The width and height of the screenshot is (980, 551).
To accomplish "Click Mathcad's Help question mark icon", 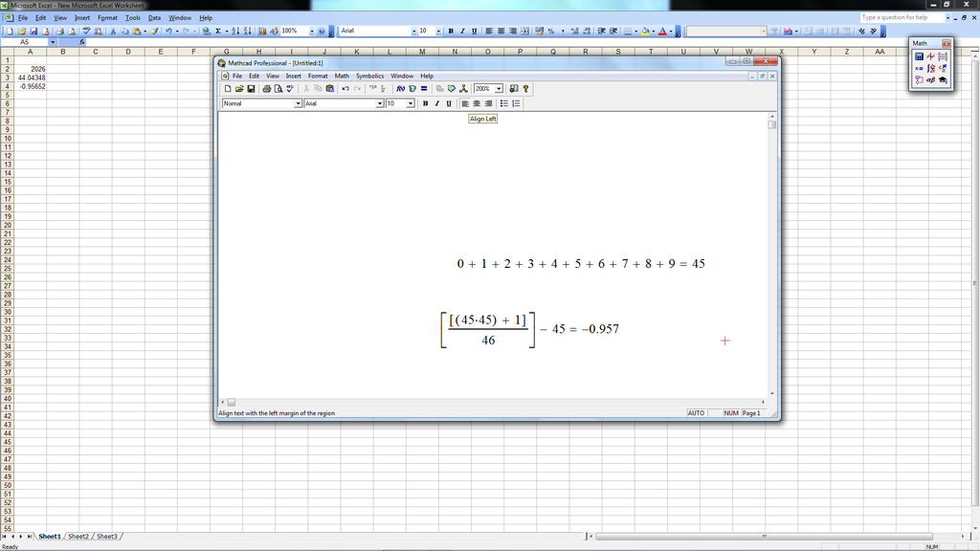I will pyautogui.click(x=525, y=89).
